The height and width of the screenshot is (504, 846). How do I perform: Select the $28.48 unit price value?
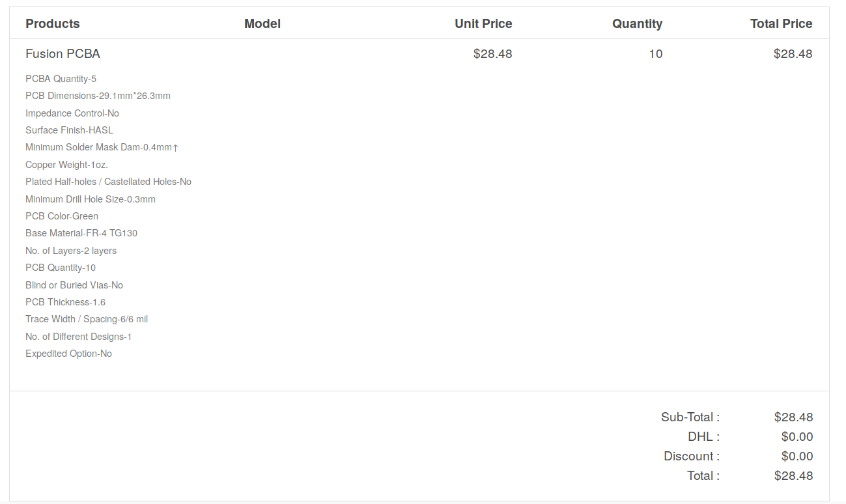[x=493, y=54]
